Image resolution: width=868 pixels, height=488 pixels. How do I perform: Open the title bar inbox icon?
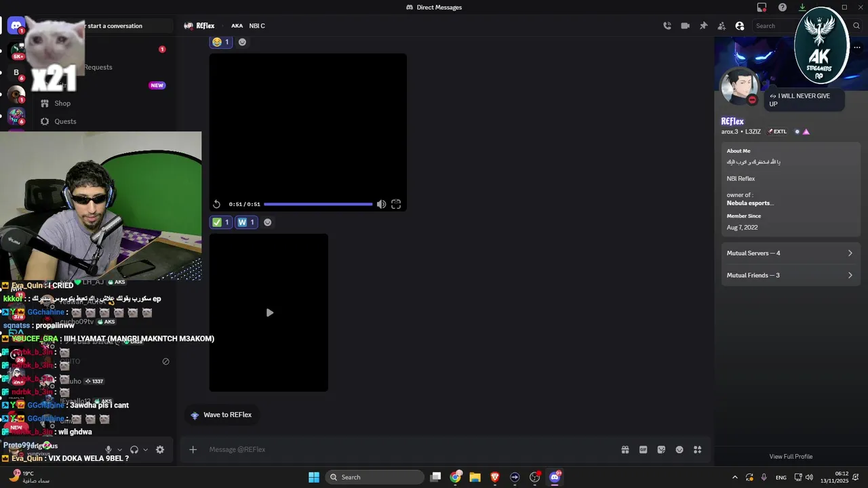[x=762, y=7]
